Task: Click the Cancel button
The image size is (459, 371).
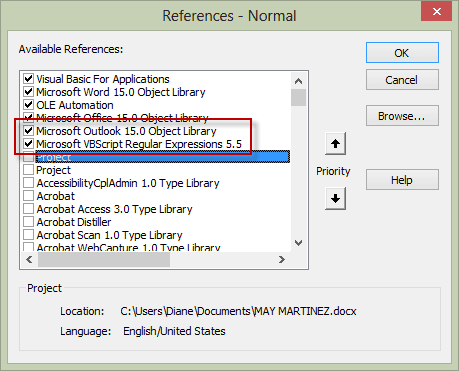Action: (402, 80)
